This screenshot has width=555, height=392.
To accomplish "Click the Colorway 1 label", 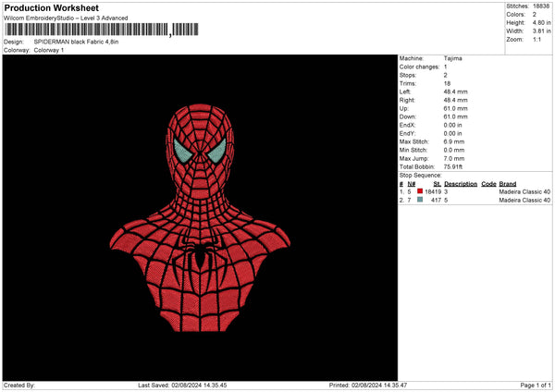I will [49, 50].
